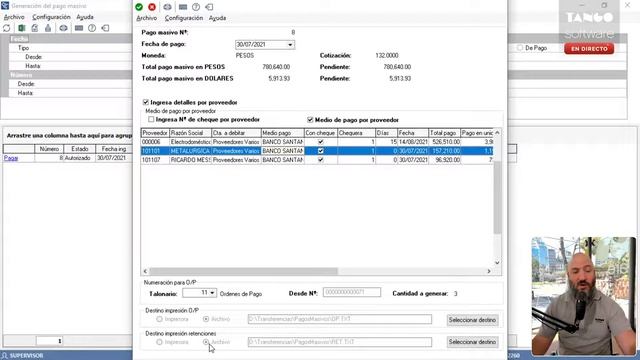Open Configuración menu in the dialog
Viewport: 640px width, 360px height.
tap(184, 18)
